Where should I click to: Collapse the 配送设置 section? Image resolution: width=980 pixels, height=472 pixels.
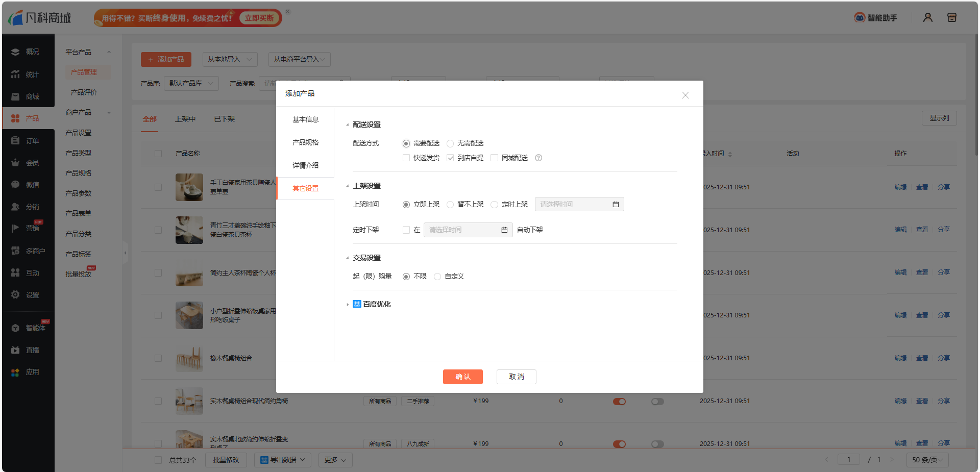point(348,125)
